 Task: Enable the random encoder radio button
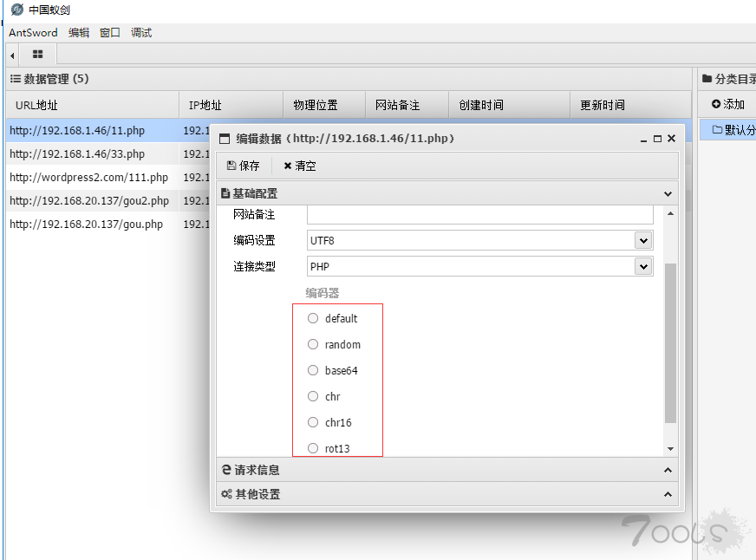(x=313, y=344)
